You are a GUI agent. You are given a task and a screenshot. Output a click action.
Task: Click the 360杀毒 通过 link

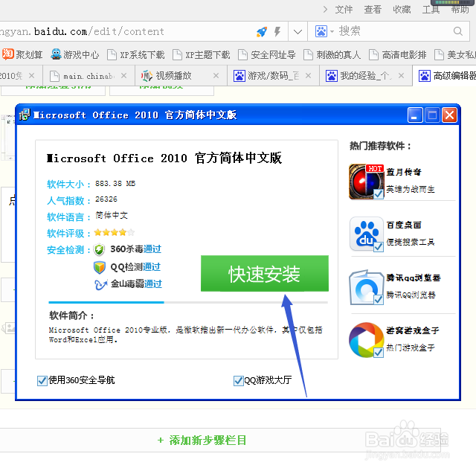pyautogui.click(x=152, y=249)
